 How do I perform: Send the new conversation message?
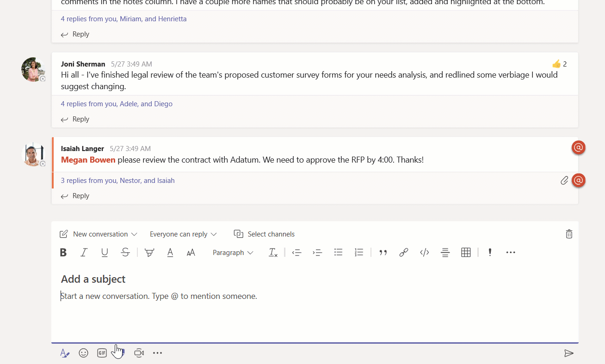pos(569,353)
